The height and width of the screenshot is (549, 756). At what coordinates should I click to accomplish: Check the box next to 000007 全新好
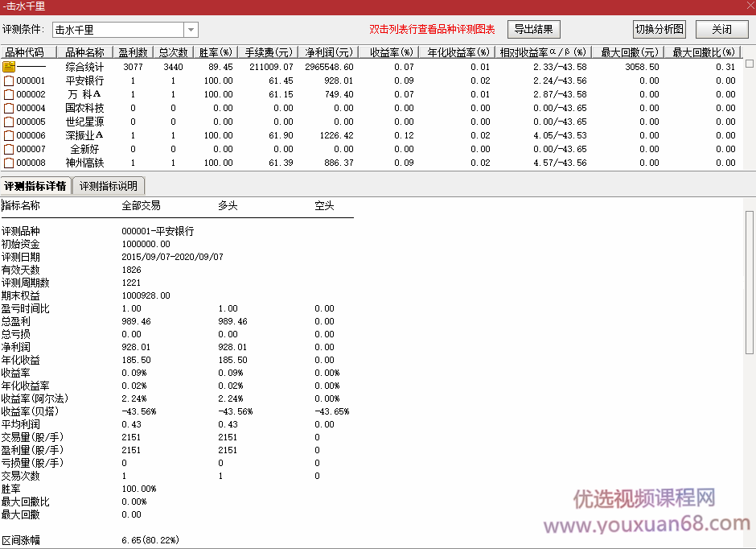(x=8, y=148)
